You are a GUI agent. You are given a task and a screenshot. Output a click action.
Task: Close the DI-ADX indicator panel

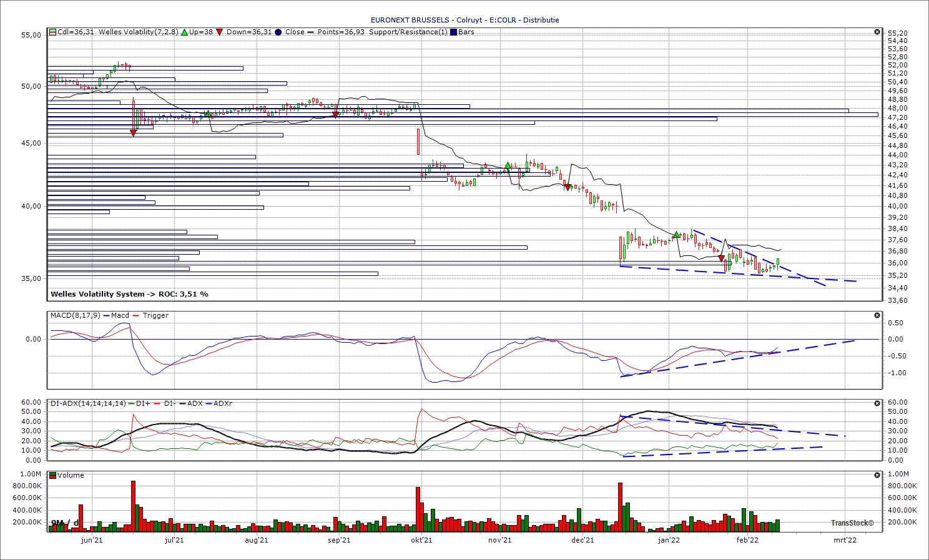click(877, 403)
